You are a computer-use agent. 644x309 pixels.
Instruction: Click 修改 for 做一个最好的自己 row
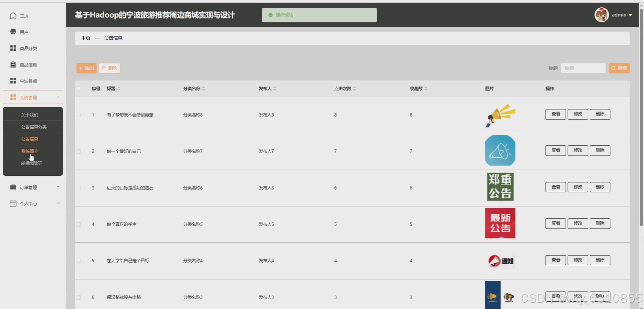[578, 150]
